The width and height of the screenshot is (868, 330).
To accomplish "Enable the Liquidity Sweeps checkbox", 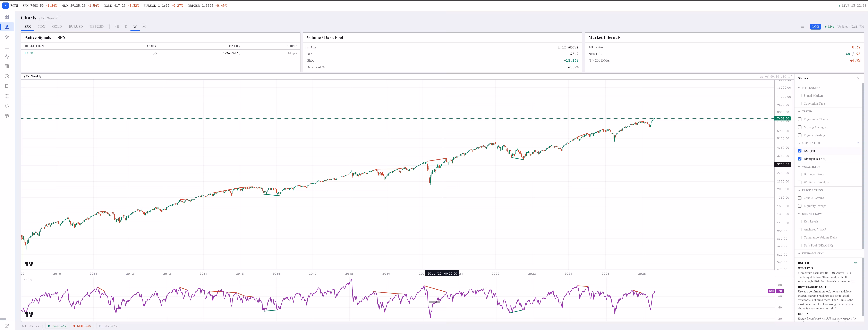I will 800,206.
